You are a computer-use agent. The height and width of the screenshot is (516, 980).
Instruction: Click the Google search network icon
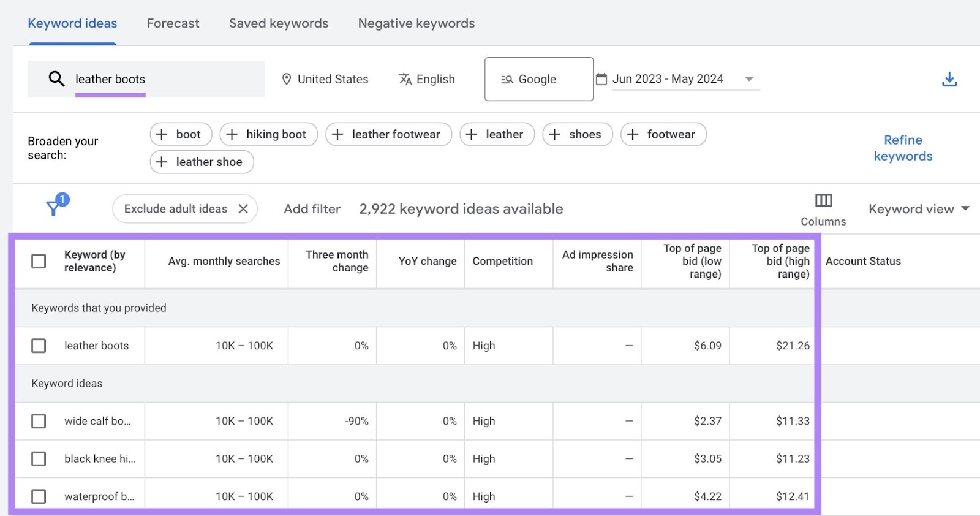point(507,79)
